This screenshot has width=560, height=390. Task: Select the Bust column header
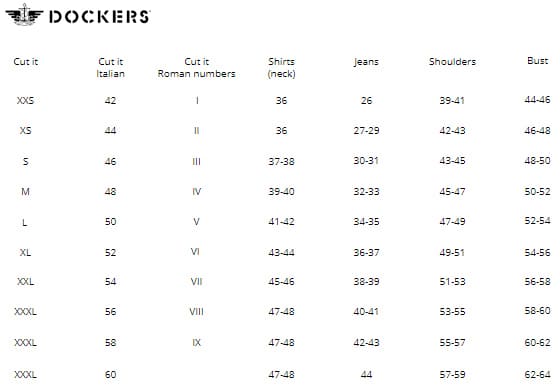click(538, 61)
